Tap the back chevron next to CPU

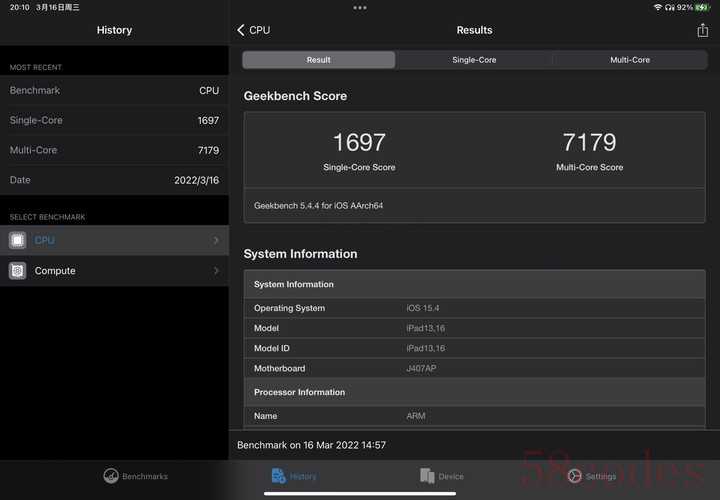click(x=241, y=30)
